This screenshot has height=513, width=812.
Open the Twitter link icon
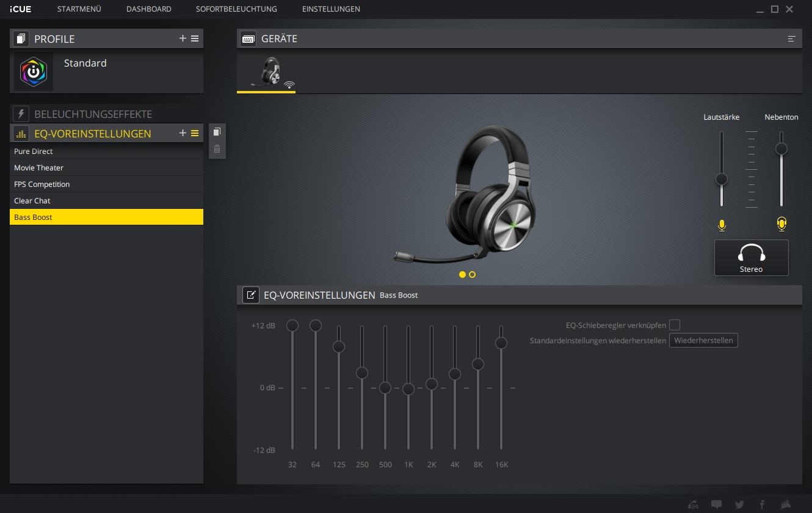click(x=740, y=504)
